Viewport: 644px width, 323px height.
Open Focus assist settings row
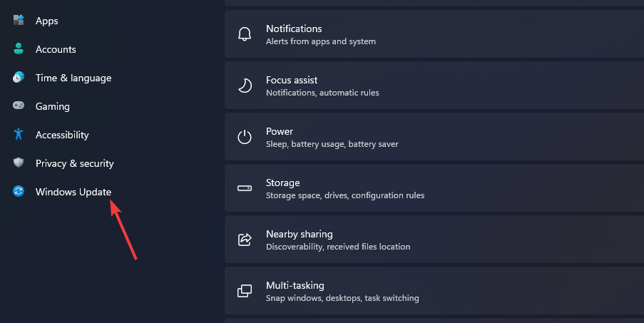[434, 86]
